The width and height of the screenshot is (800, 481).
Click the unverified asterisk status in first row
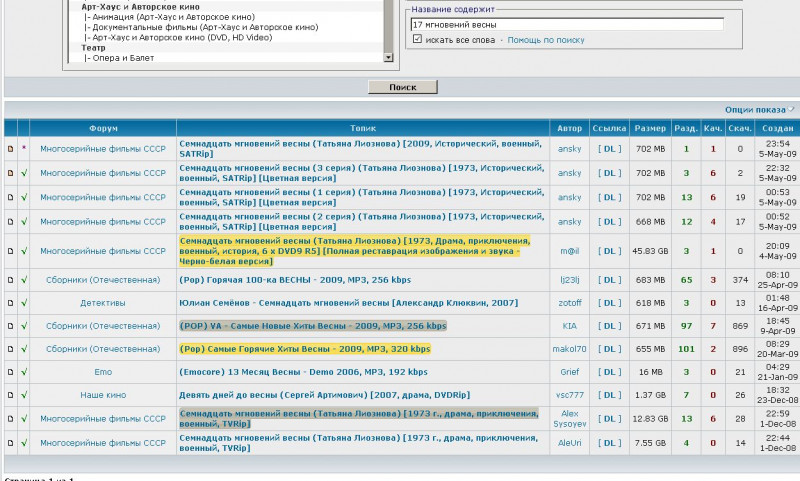click(x=23, y=148)
